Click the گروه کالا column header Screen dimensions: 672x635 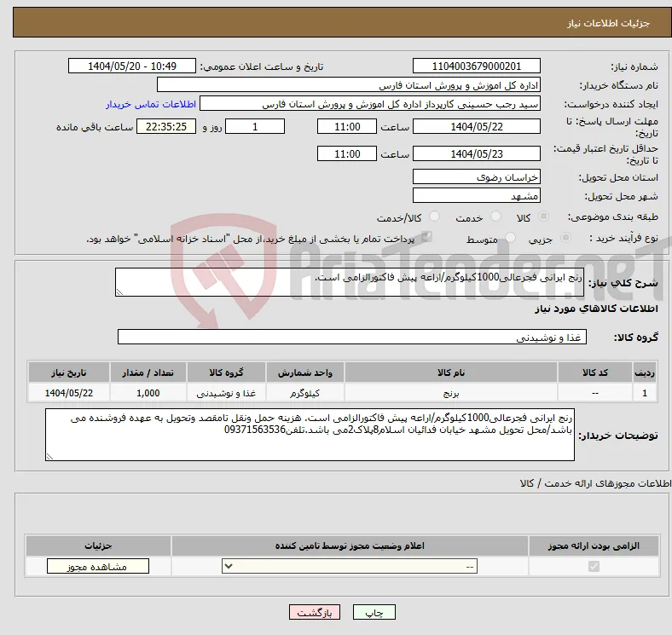[226, 372]
